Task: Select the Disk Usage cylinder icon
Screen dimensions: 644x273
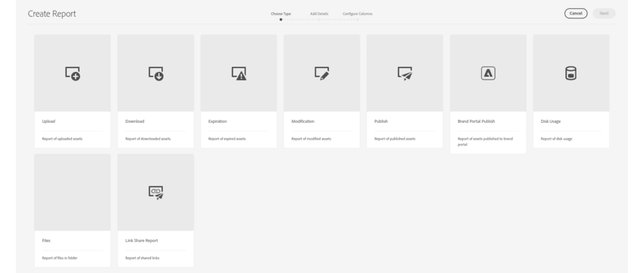Action: coord(571,74)
